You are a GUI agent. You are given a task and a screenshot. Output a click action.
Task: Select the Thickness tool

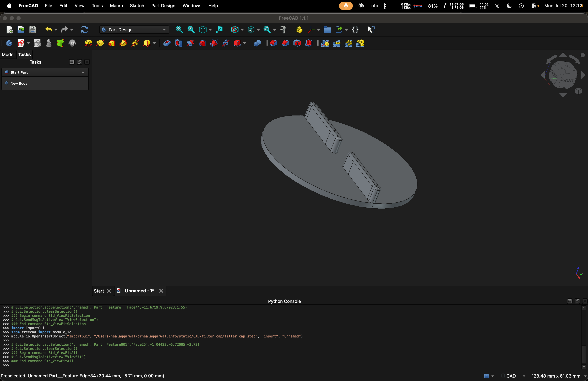coord(309,43)
